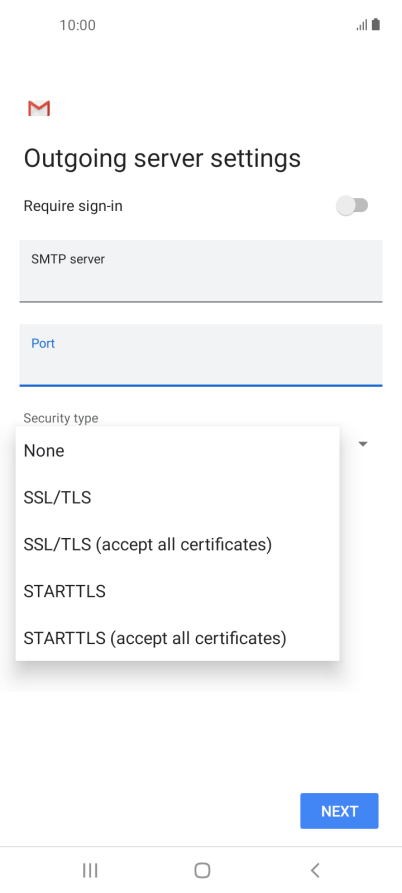The height and width of the screenshot is (893, 402).
Task: Tap the NEXT button
Action: coord(339,811)
